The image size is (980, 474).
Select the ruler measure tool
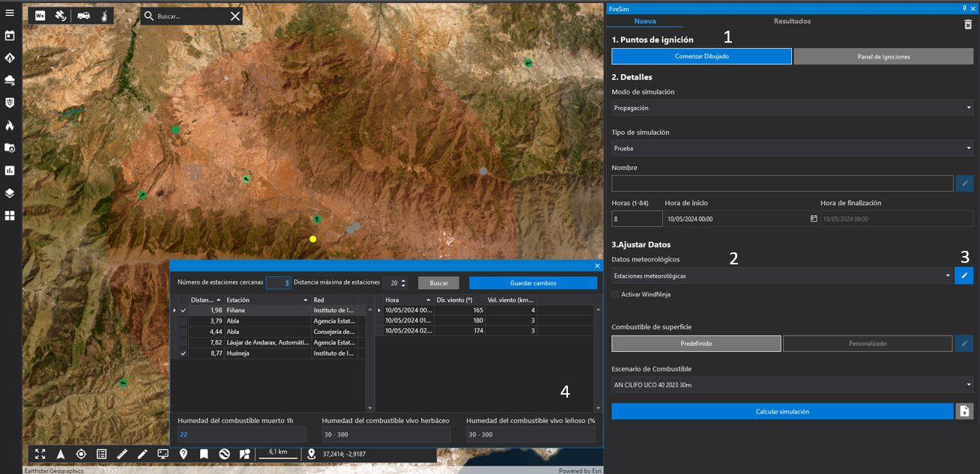[x=122, y=454]
